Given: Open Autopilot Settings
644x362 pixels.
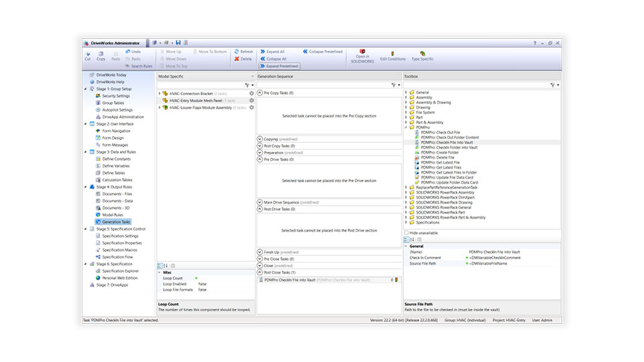Looking at the screenshot, I should point(117,110).
